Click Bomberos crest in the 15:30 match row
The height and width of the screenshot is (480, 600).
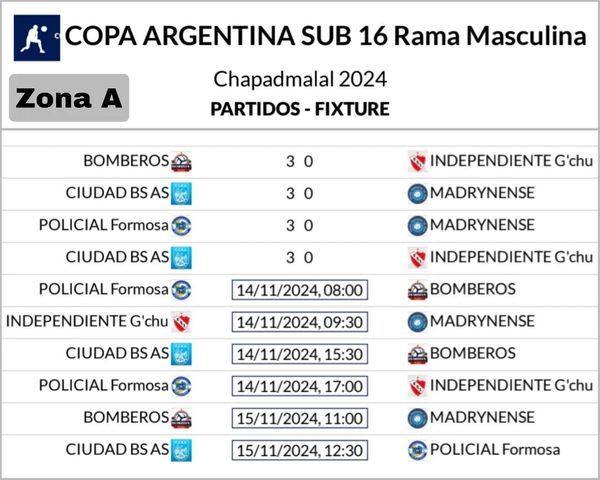[x=417, y=354]
